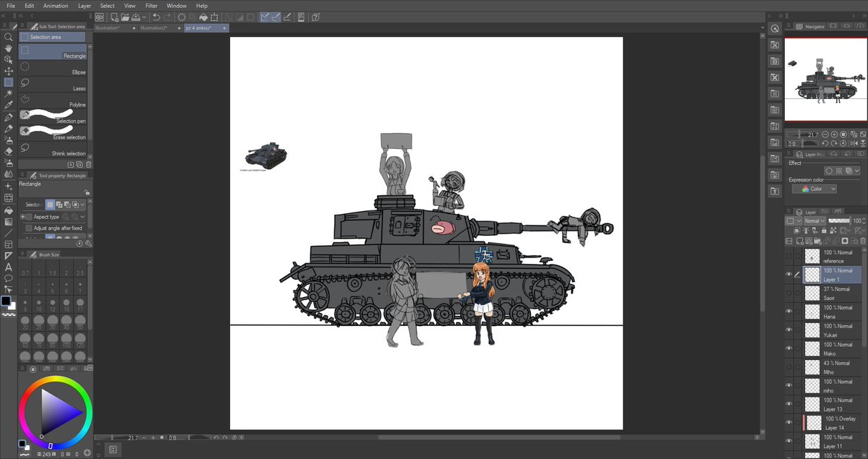Hide the Hana layer
Viewport: 868px width, 459px height.
788,312
